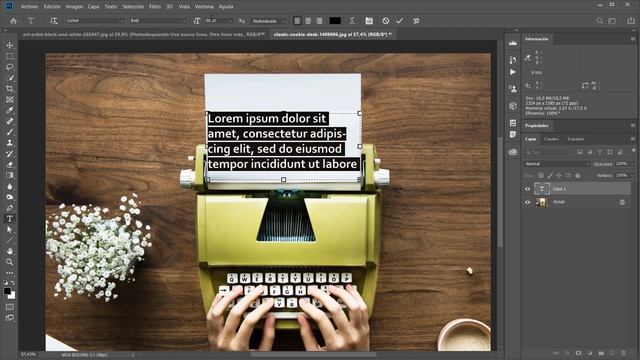This screenshot has height=360, width=640.
Task: Open anti-aliasing Redondeado dropdown
Action: (x=268, y=21)
